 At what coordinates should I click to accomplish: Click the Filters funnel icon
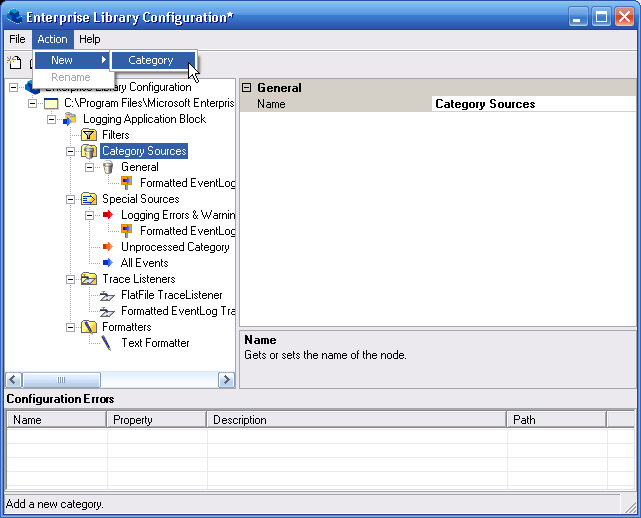(x=89, y=135)
